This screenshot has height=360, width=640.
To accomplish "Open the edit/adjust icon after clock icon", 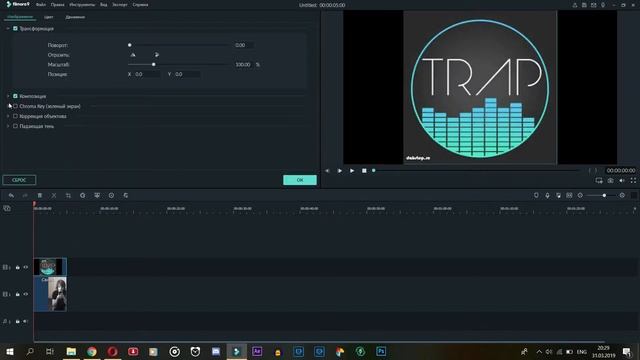I will tap(126, 196).
